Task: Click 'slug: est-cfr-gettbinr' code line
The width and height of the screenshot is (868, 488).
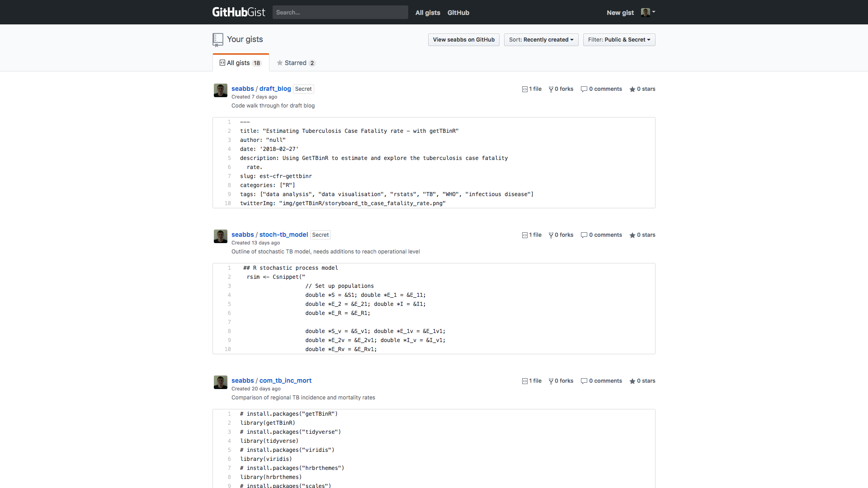Action: [276, 176]
